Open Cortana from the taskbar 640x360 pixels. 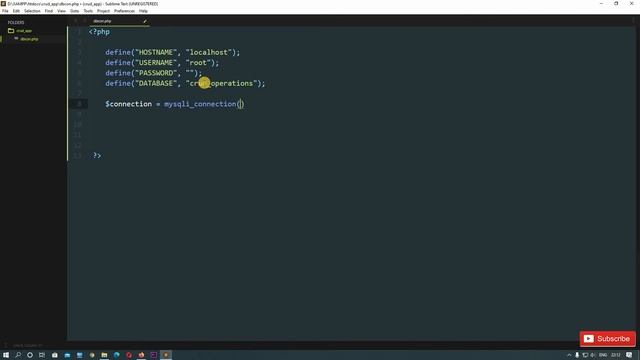pos(30,355)
